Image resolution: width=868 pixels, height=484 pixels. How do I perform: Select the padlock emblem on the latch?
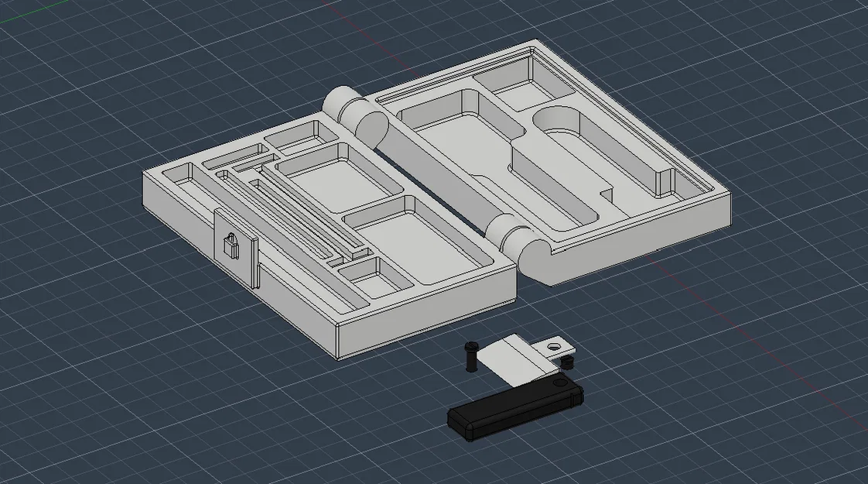point(231,245)
